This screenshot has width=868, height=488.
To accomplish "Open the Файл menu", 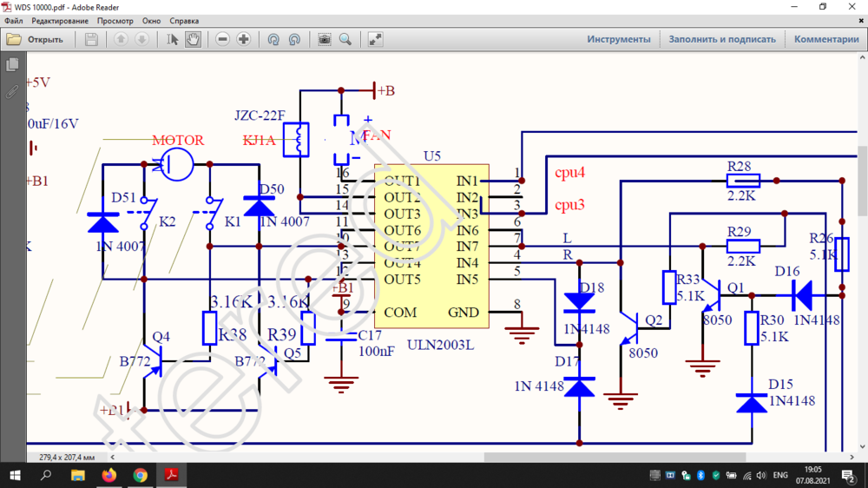I will (13, 21).
